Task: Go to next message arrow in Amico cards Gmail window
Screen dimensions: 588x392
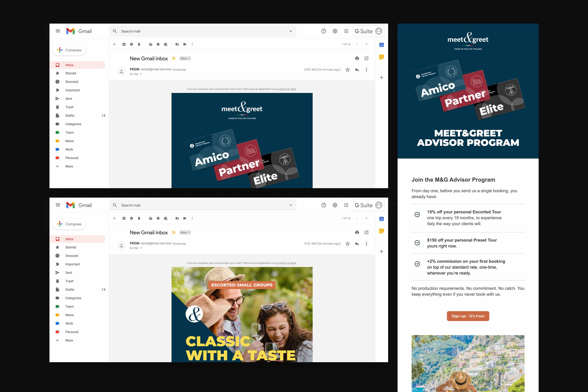Action: coord(367,44)
